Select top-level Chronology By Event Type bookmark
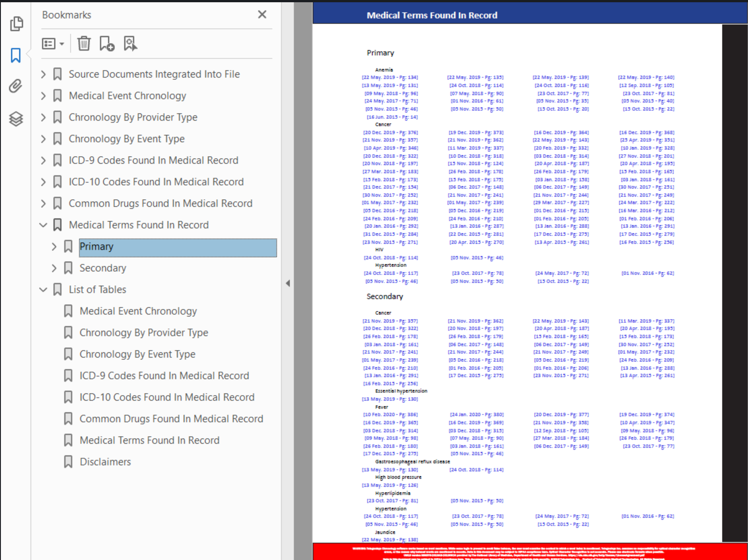This screenshot has height=560, width=748. 127,139
